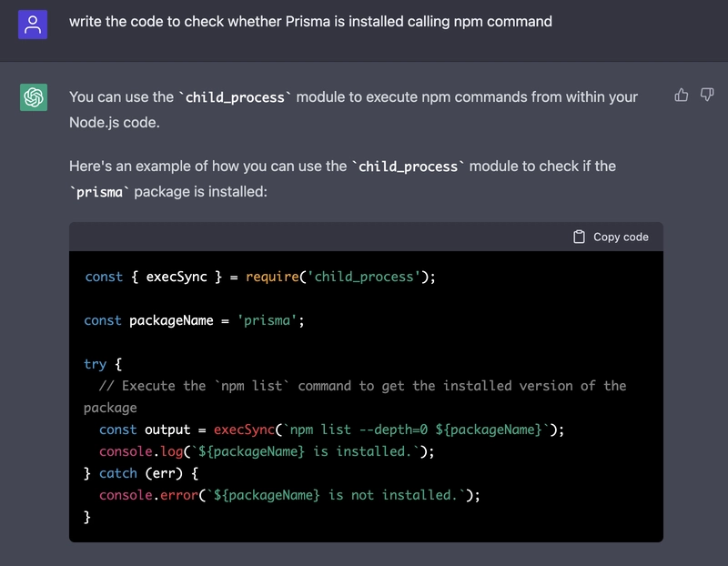The width and height of the screenshot is (728, 566).
Task: Click the thumbs down feedback icon
Action: tap(707, 95)
